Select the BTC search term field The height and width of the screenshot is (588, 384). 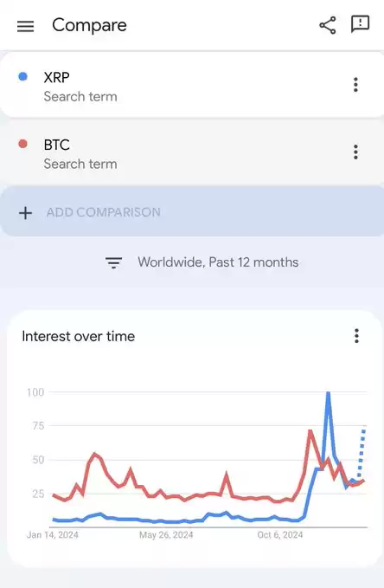point(192,152)
